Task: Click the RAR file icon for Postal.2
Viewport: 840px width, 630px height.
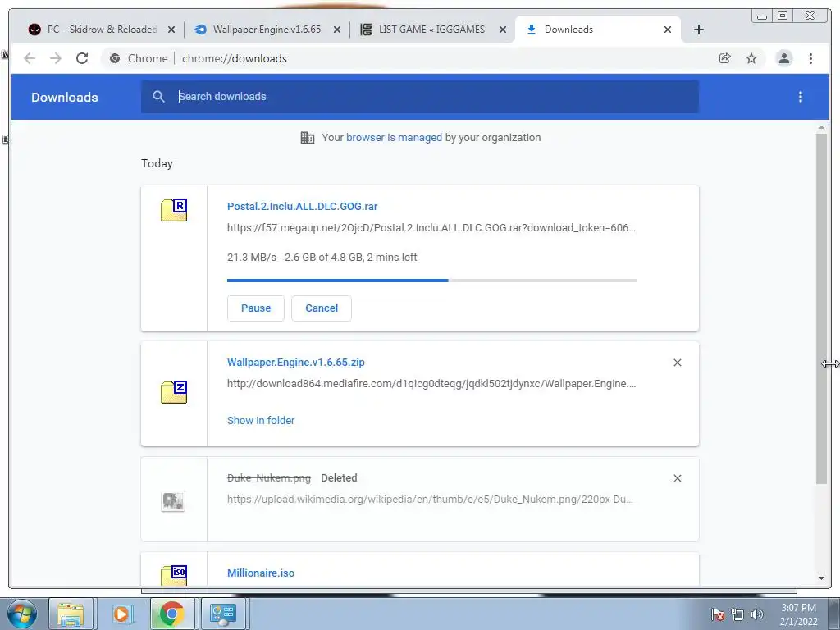Action: tap(174, 209)
